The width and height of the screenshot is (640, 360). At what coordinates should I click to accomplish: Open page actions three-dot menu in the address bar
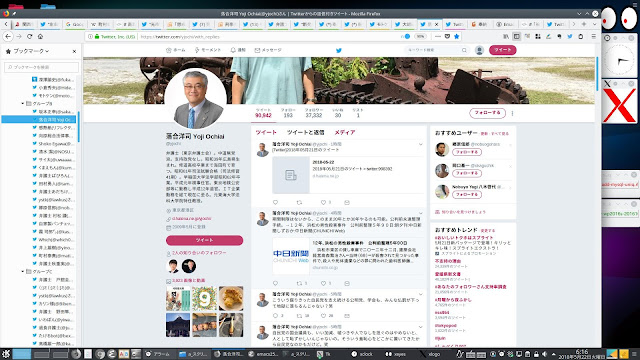click(438, 36)
